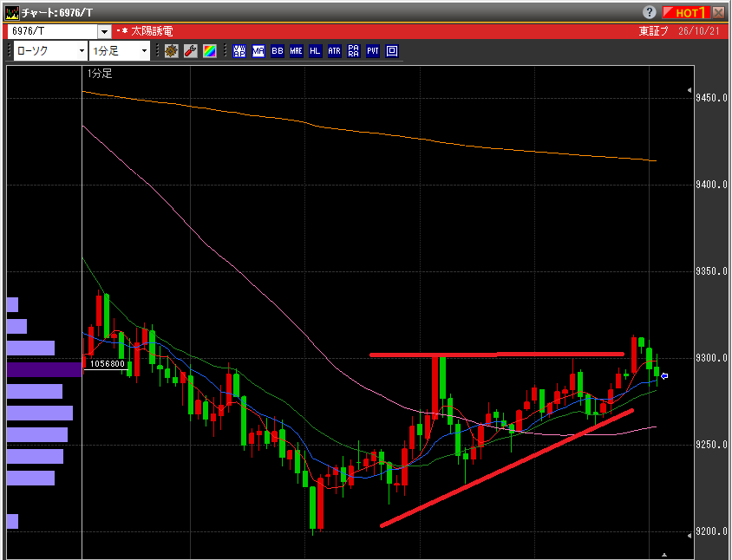This screenshot has width=732, height=560.
Task: Click the 1056800 volume label
Action: 108,364
